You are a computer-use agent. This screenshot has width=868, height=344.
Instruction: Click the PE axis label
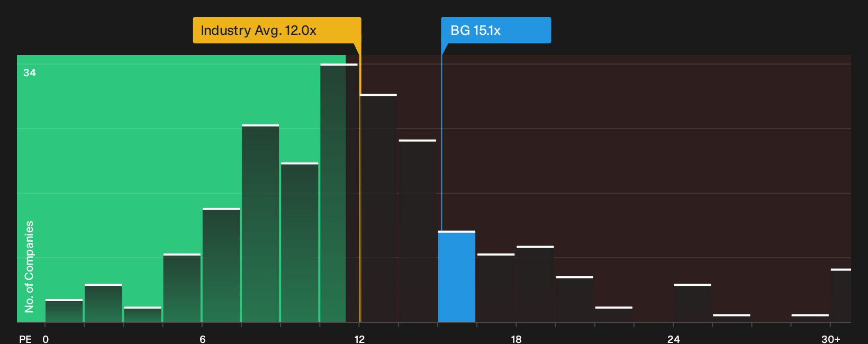25,339
